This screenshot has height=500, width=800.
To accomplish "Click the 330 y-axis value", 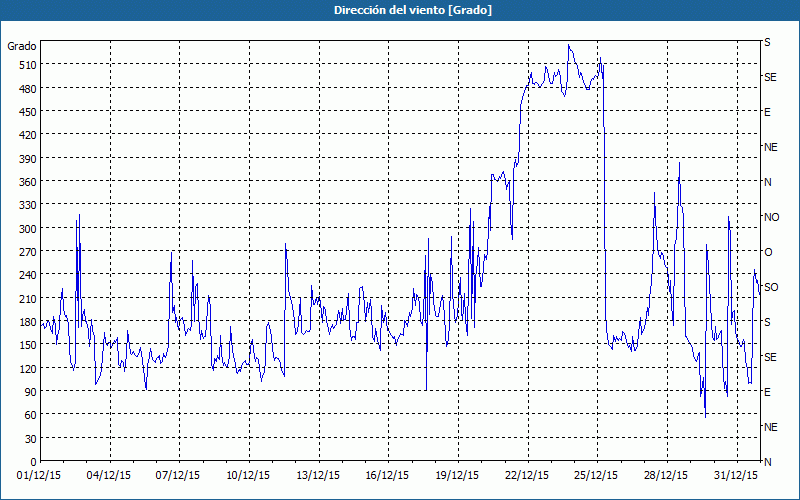I will pos(28,205).
